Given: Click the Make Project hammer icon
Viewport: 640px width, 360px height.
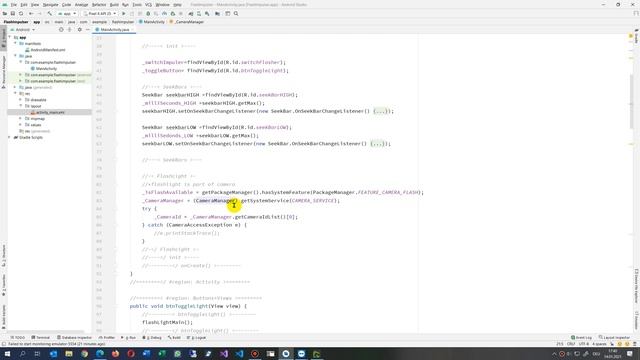Looking at the screenshot, I should [x=49, y=13].
